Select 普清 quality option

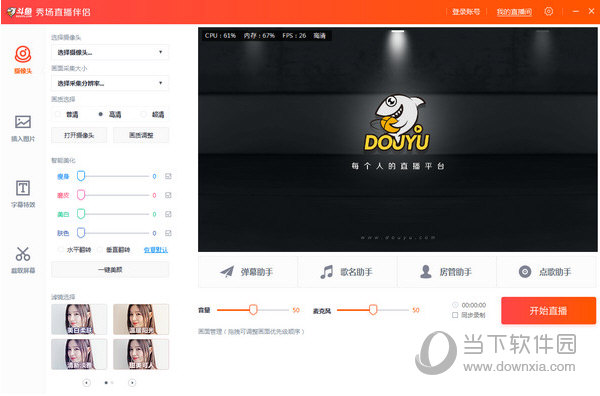point(67,114)
